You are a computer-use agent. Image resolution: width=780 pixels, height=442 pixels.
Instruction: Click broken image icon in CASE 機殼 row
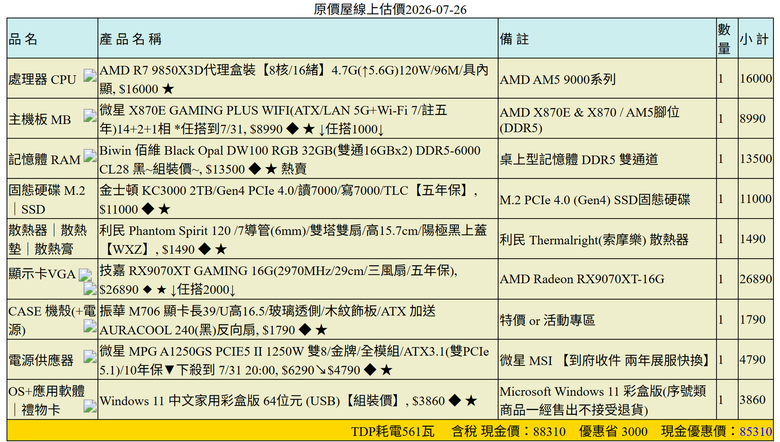[90, 326]
